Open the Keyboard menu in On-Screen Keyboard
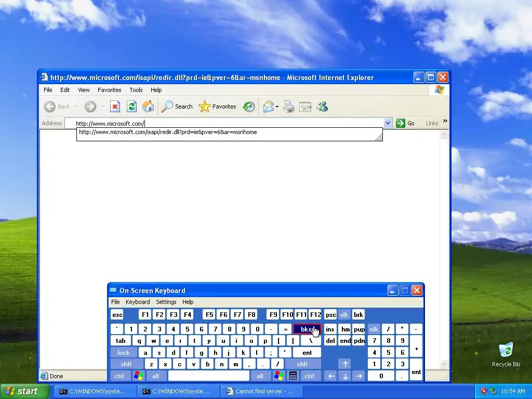532x399 pixels. (138, 302)
